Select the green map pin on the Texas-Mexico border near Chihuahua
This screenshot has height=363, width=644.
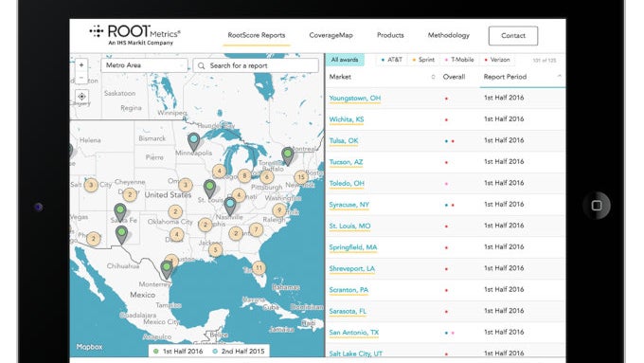tap(121, 234)
